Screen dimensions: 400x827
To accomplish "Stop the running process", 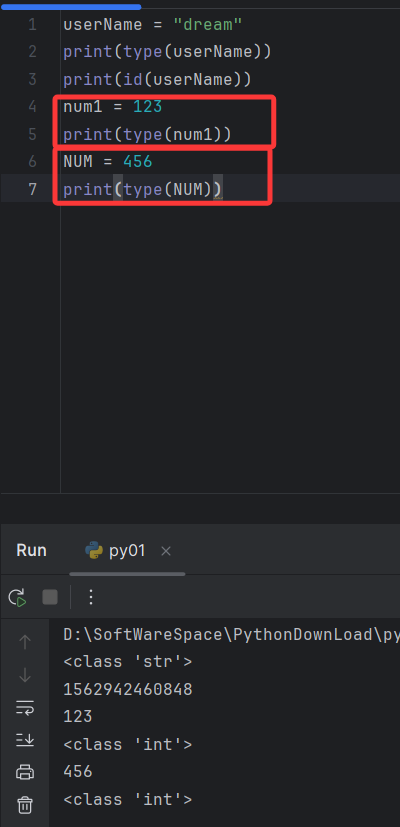I will (50, 597).
